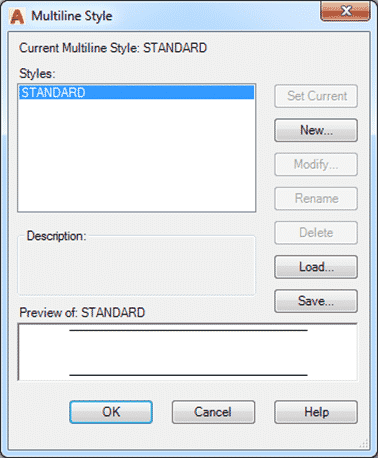
Task: Click empty area of the Styles list
Action: [x=136, y=155]
